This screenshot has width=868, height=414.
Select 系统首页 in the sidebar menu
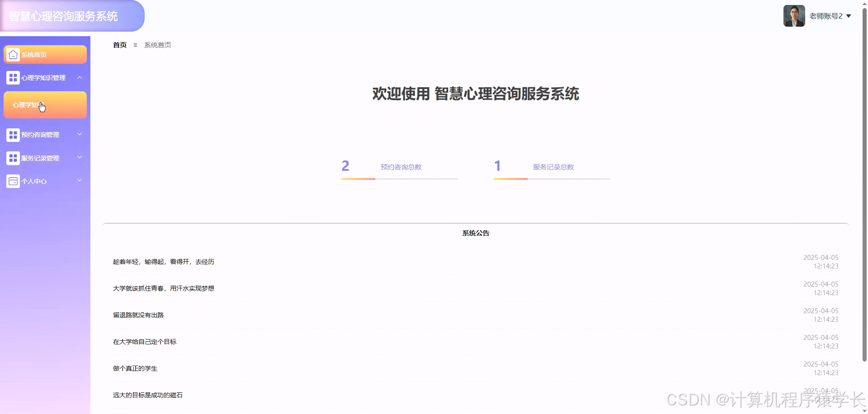45,54
